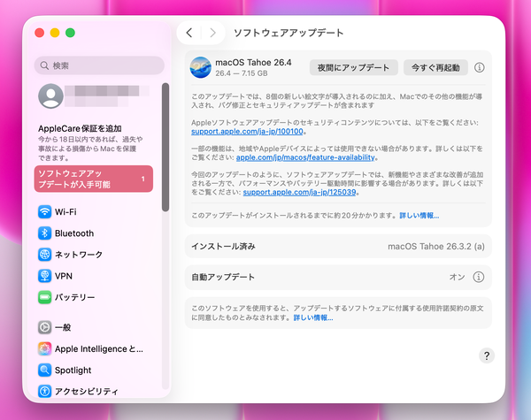This screenshot has height=420, width=531.
Task: Click the search magnifier icon
Action: 44,65
